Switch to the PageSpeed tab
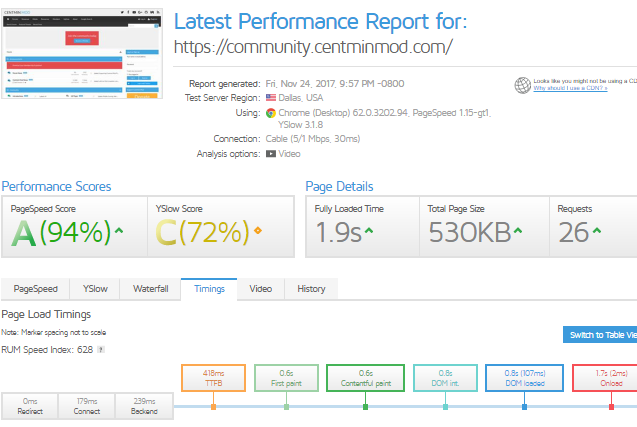 (x=35, y=289)
